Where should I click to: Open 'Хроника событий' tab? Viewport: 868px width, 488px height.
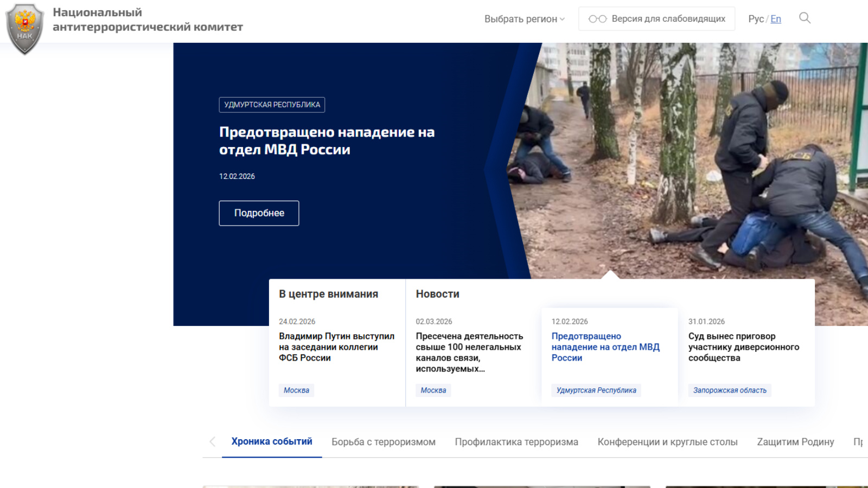272,442
